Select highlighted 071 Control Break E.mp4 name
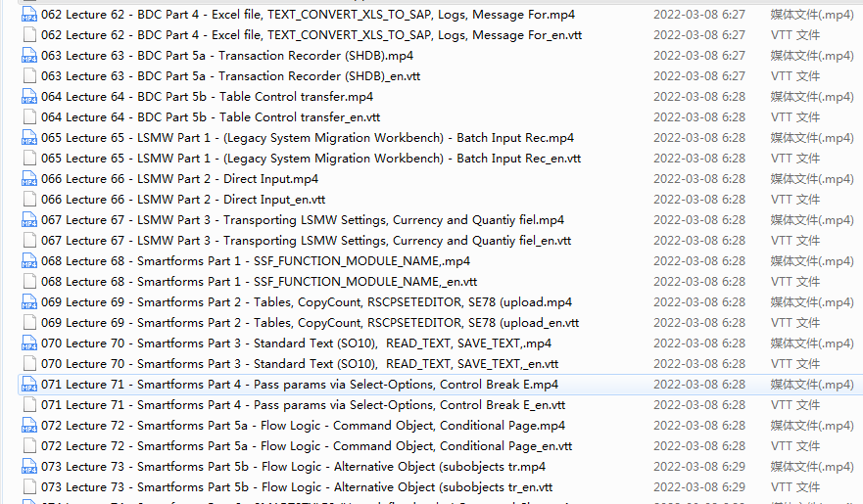The image size is (863, 504). click(300, 385)
